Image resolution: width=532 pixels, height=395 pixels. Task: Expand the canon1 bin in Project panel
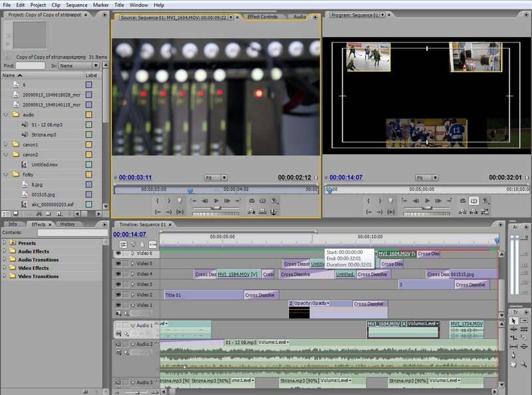coord(6,144)
